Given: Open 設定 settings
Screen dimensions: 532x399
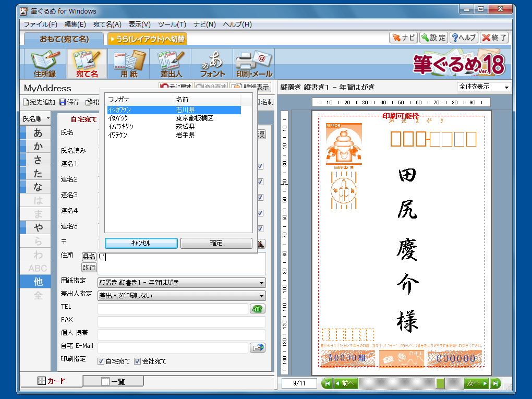Looking at the screenshot, I should [x=433, y=38].
